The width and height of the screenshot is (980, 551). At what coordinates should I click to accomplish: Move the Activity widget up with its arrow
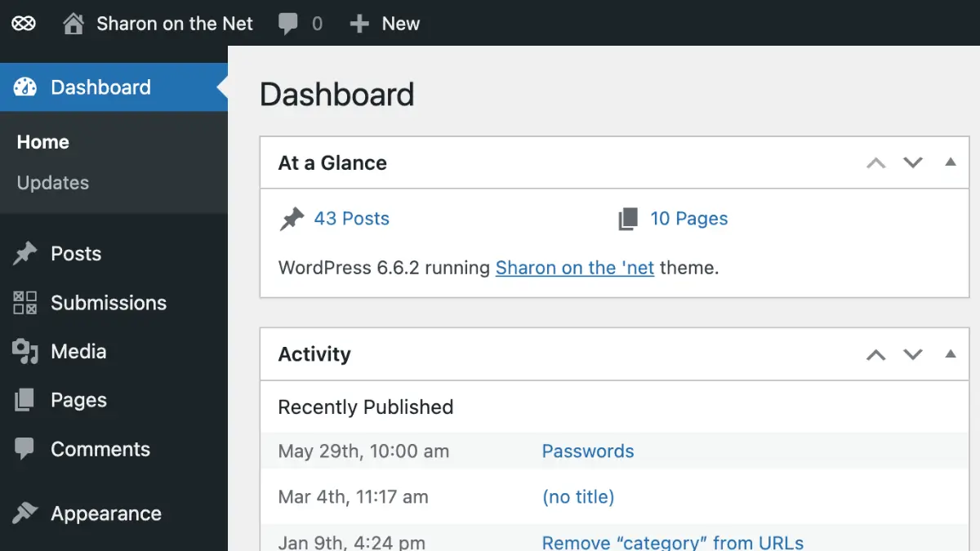(876, 354)
